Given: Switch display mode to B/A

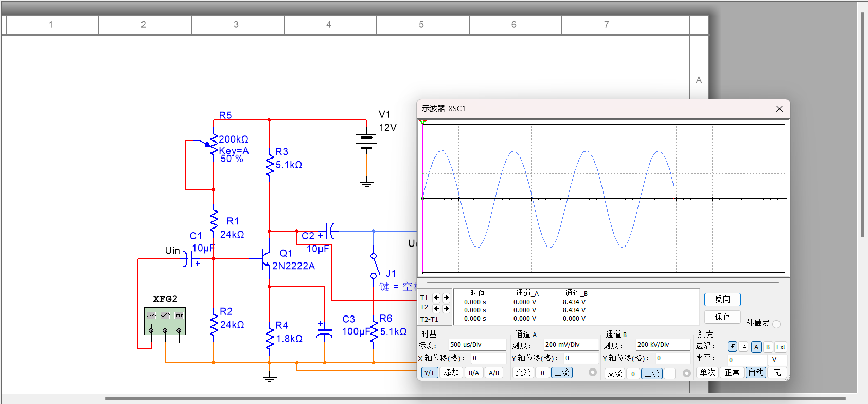Looking at the screenshot, I should tap(474, 373).
